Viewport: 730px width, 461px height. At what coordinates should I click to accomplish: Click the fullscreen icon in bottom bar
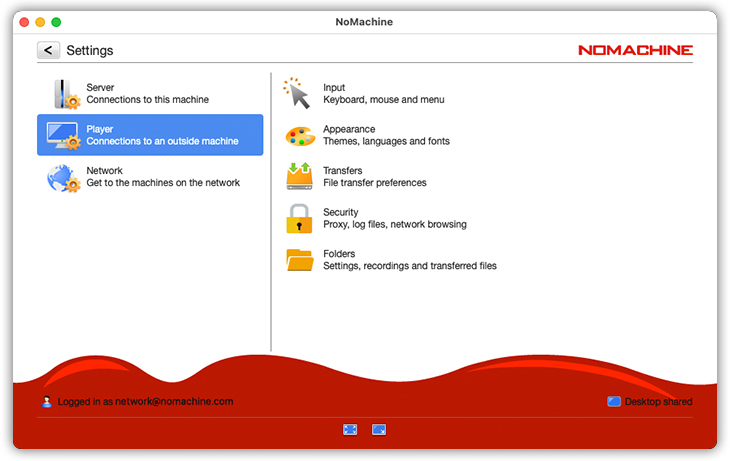coord(350,430)
